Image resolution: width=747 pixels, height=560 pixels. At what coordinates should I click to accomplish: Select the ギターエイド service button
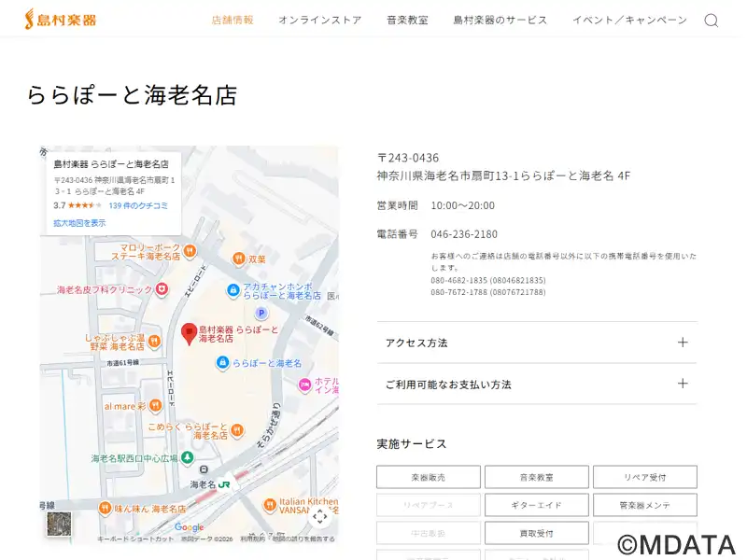[x=536, y=505]
